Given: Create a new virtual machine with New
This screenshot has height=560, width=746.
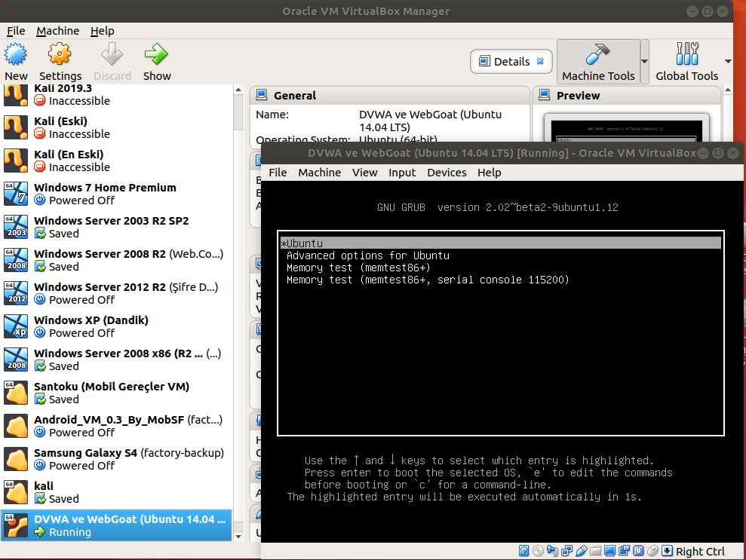Looking at the screenshot, I should (x=16, y=62).
